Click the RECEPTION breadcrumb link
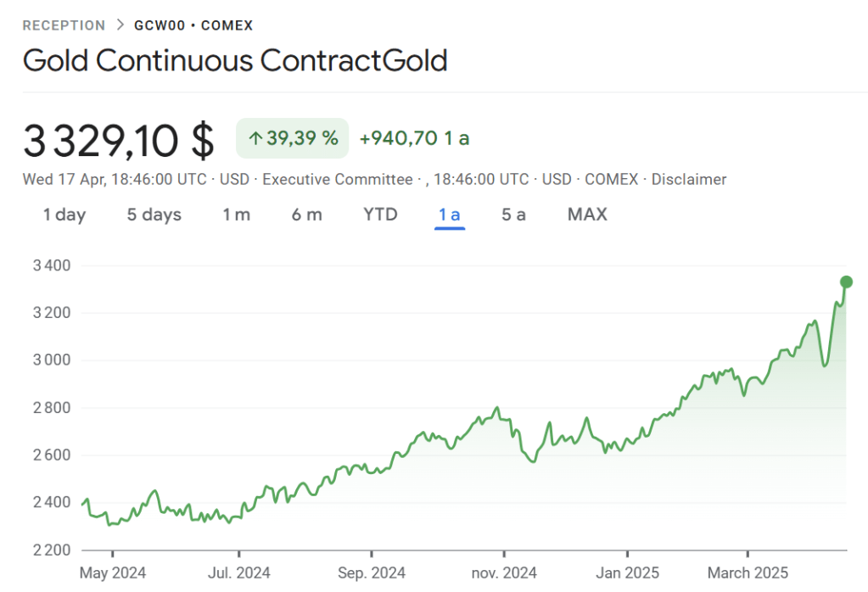This screenshot has height=592, width=868. click(64, 25)
